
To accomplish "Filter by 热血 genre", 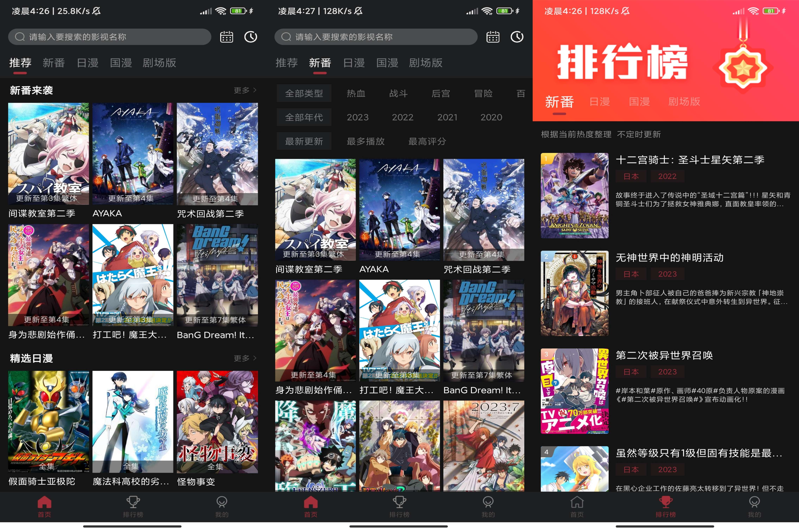I will tap(356, 93).
